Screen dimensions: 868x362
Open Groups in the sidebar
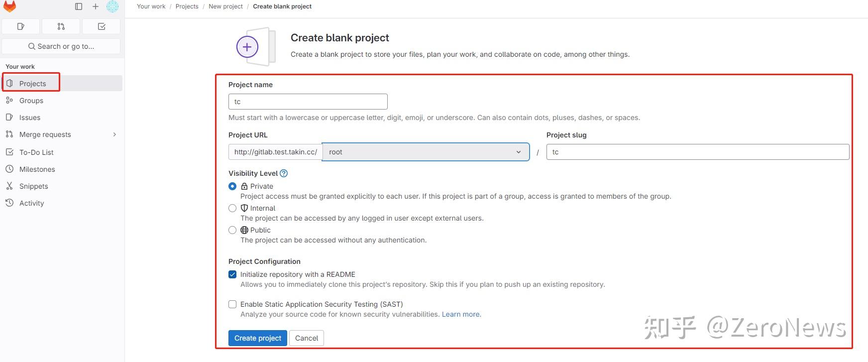click(31, 101)
